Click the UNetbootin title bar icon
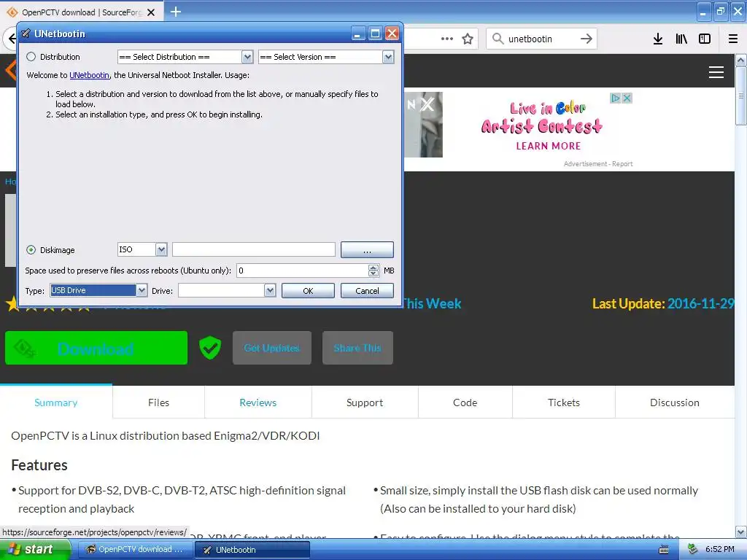Viewport: 747px width, 560px height. pyautogui.click(x=26, y=34)
